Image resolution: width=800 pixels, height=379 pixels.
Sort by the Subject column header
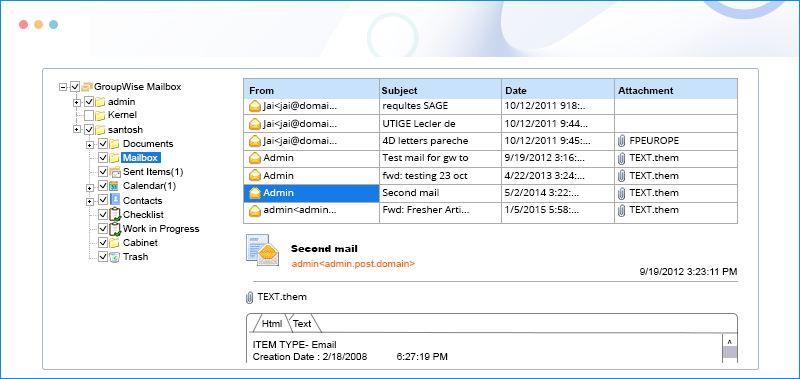click(x=440, y=90)
